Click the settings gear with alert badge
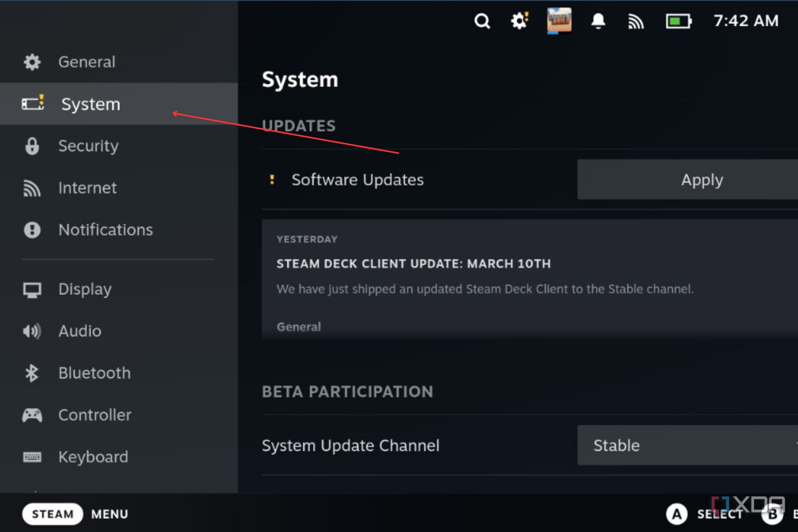798x532 pixels. [519, 21]
